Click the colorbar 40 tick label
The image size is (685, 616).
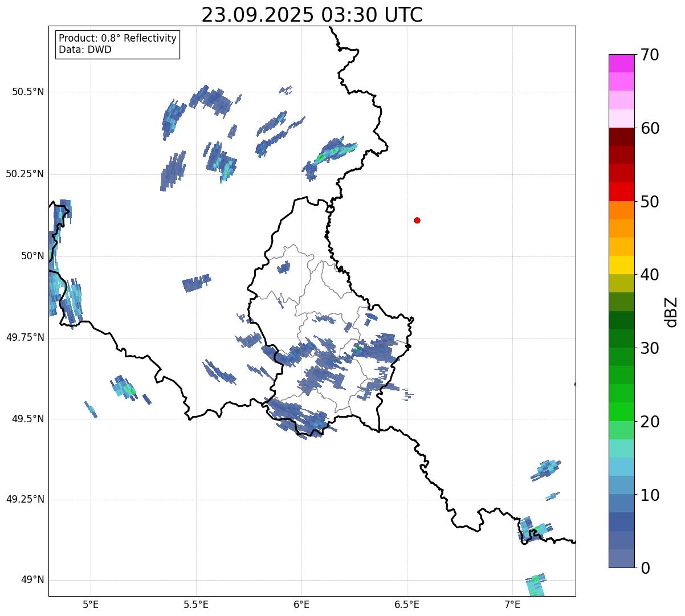click(650, 275)
